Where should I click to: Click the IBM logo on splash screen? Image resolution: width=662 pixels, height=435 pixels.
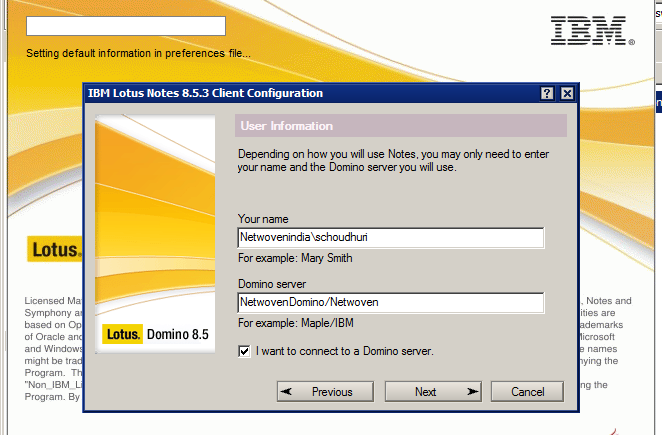coord(592,30)
